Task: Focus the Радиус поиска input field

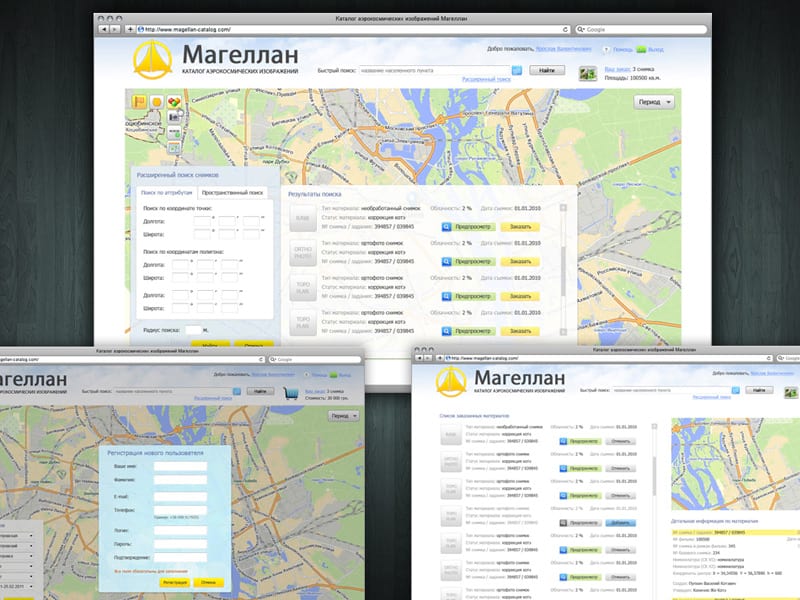Action: 193,330
